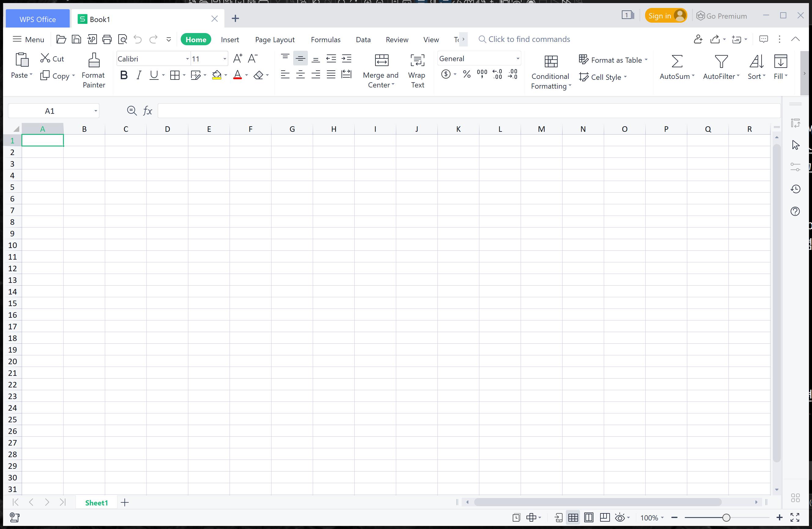This screenshot has width=812, height=529.
Task: Click Format as Table
Action: [x=613, y=60]
